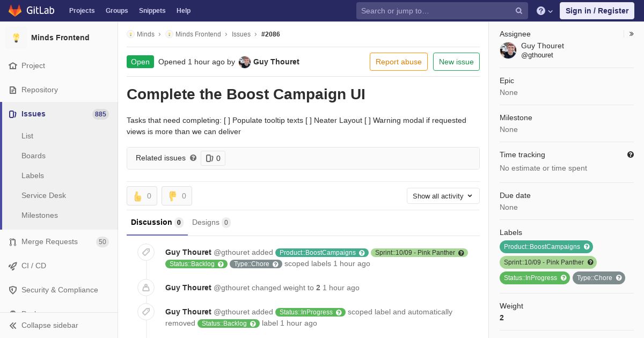This screenshot has height=338, width=644.
Task: Collapse the right issue sidebar
Action: click(631, 34)
